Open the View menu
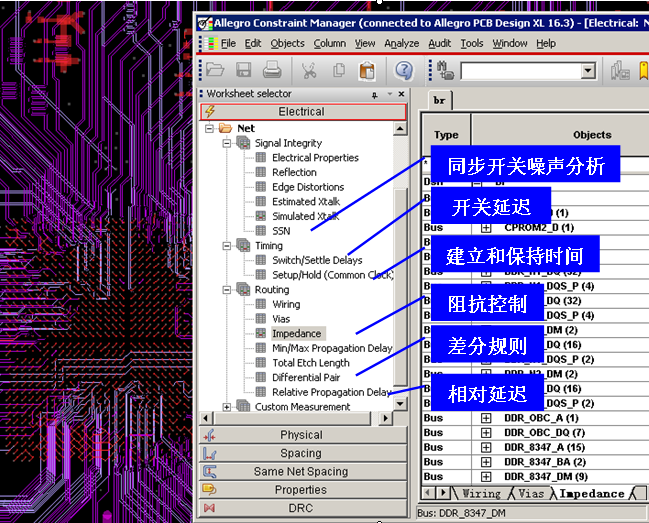Viewport: 649px width, 523px height. click(x=365, y=43)
